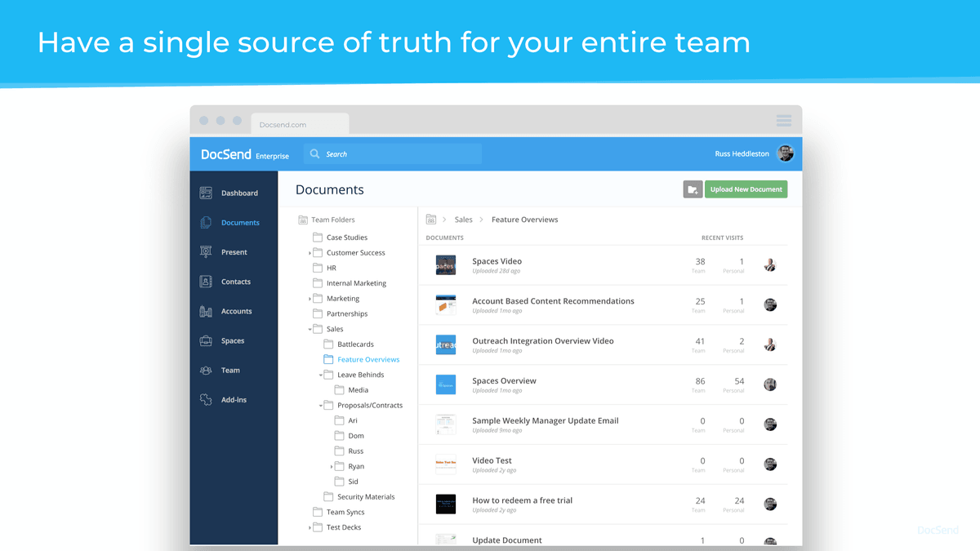Open the Present menu label

tap(234, 252)
